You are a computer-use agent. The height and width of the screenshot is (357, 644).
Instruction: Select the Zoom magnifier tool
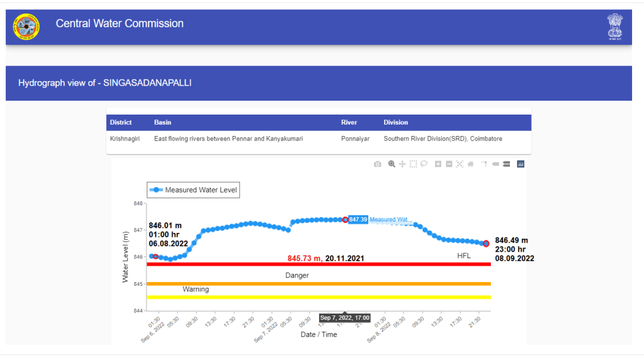[x=392, y=164]
